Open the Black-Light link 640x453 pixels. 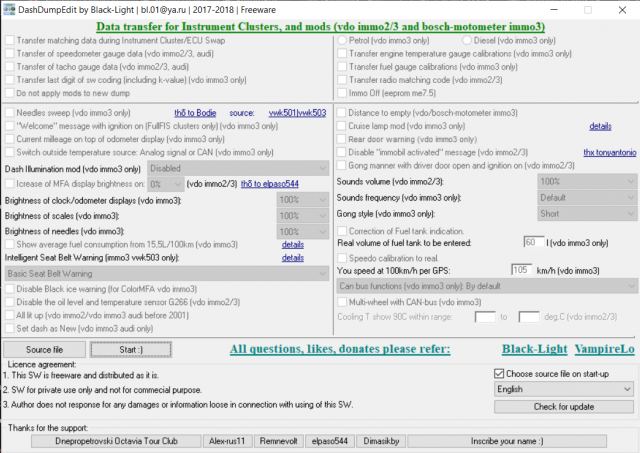coord(534,350)
